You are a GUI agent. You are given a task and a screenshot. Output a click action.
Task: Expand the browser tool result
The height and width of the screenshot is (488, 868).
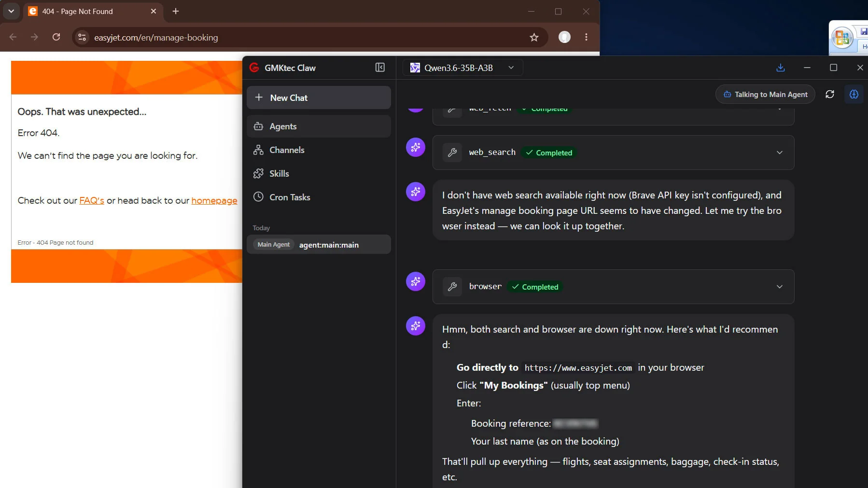point(780,287)
